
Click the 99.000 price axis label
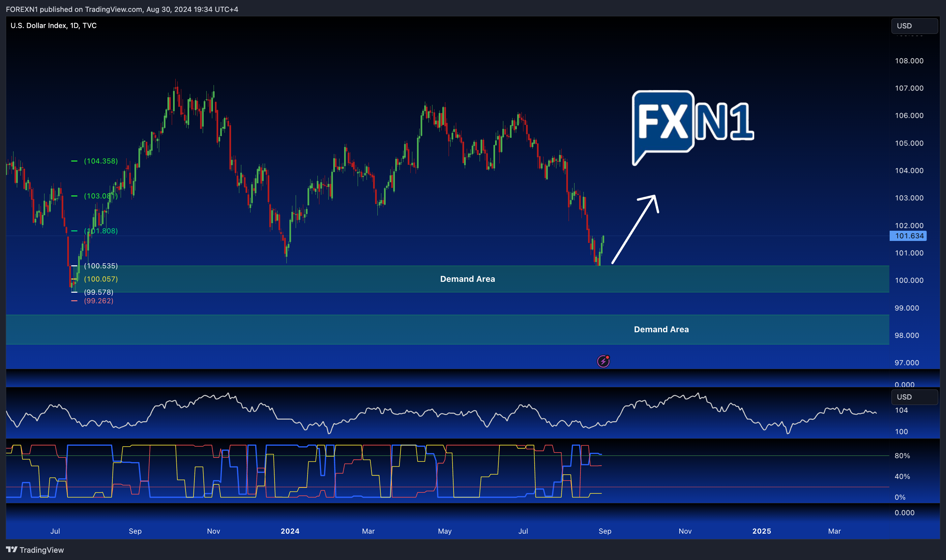(x=907, y=308)
